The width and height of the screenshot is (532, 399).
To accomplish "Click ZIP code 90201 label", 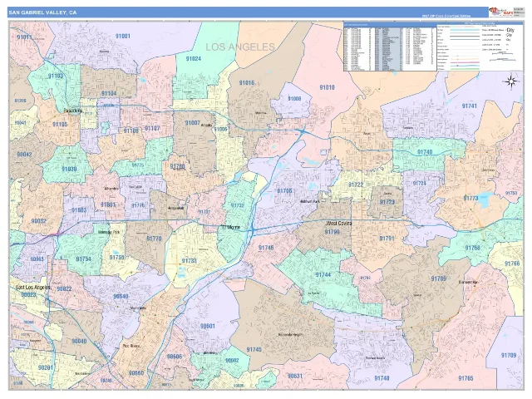I will (x=46, y=368).
